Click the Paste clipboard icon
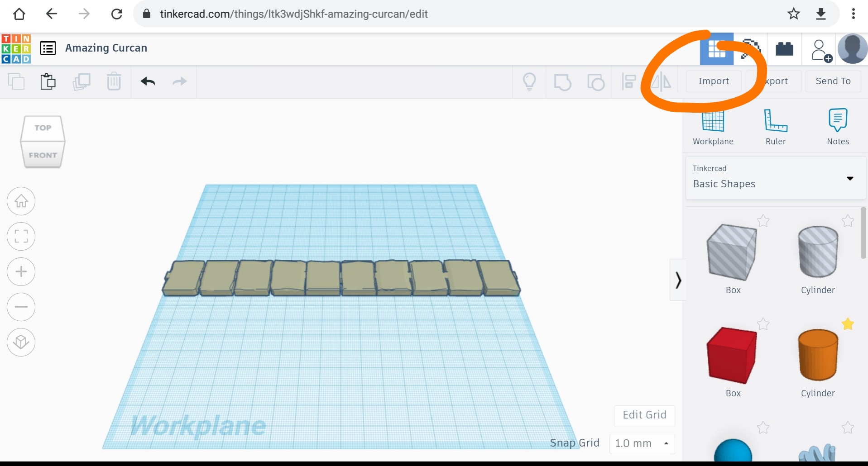 (x=48, y=81)
